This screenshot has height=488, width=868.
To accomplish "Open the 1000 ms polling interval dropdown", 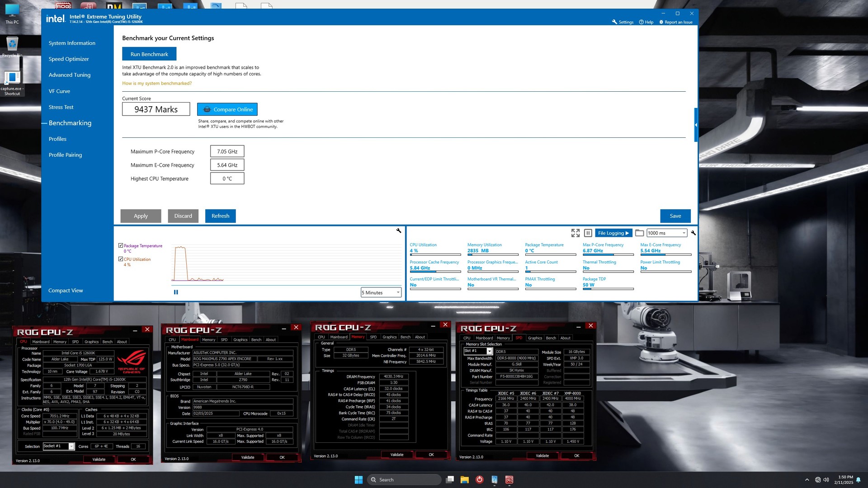I will (666, 233).
